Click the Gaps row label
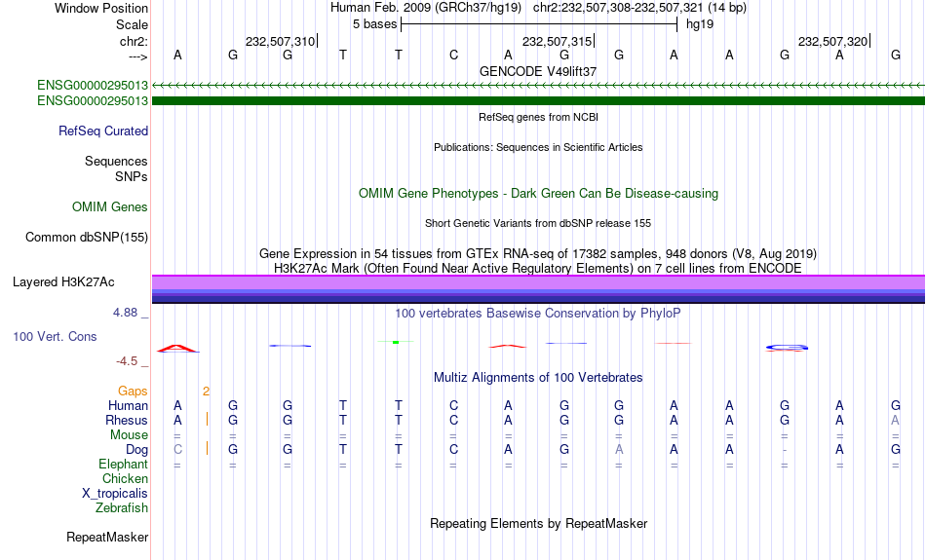The image size is (926, 560). 133,392
